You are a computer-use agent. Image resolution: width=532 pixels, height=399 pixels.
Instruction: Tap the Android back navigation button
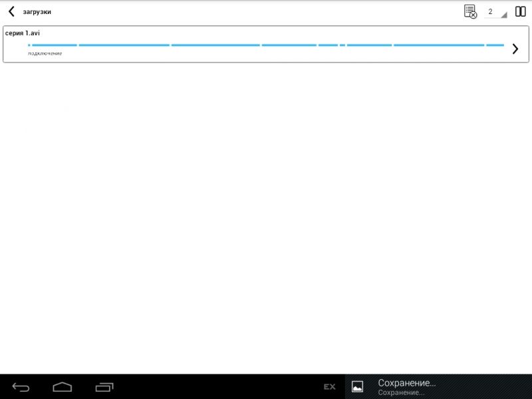[21, 387]
